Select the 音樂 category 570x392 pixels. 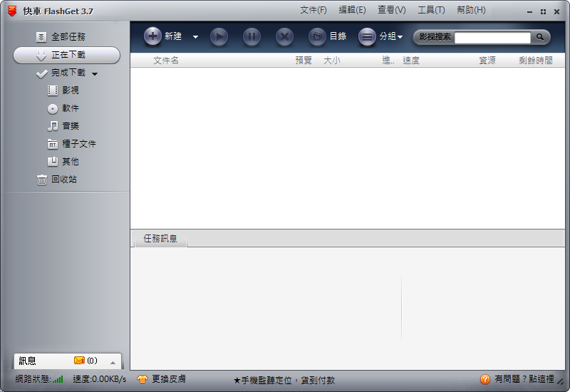[x=70, y=126]
